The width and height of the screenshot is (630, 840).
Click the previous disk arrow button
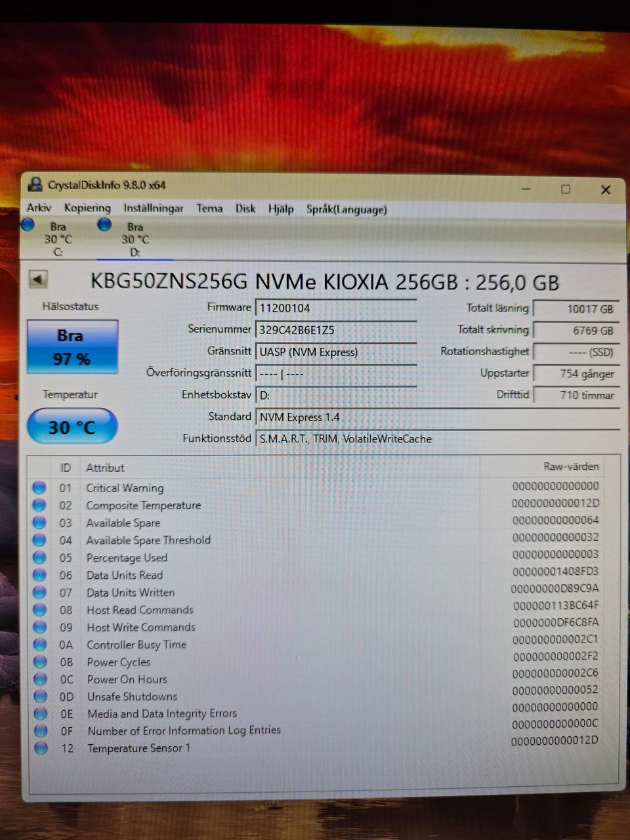(x=38, y=280)
